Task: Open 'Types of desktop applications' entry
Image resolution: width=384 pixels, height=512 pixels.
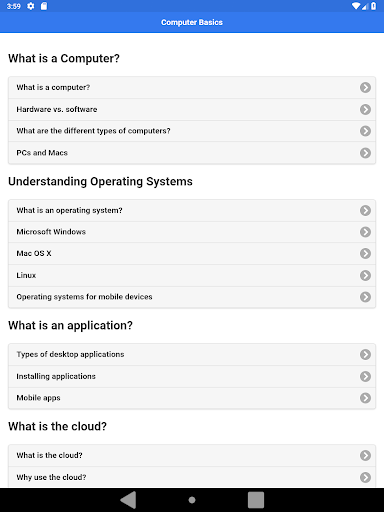Action: [192, 354]
